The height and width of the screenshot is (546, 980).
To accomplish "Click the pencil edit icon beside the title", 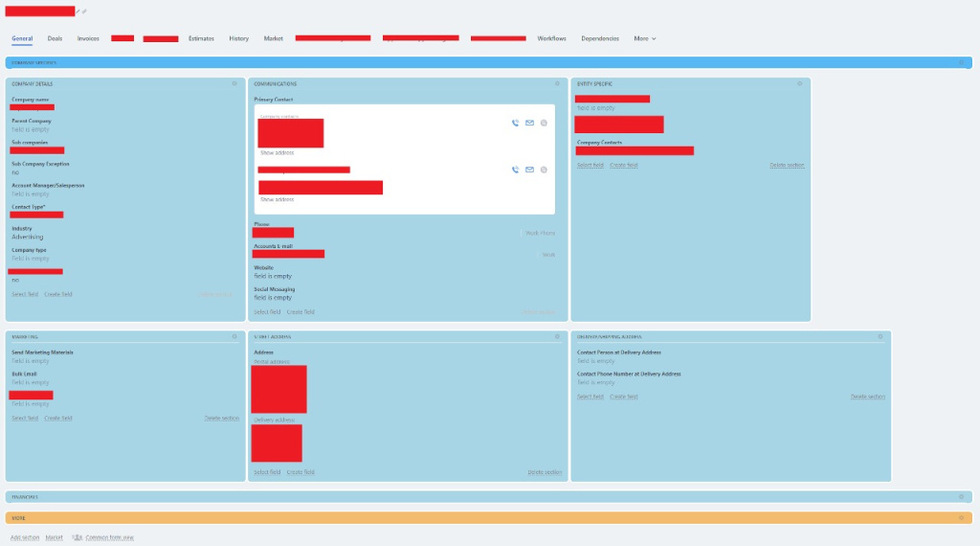I will point(78,11).
